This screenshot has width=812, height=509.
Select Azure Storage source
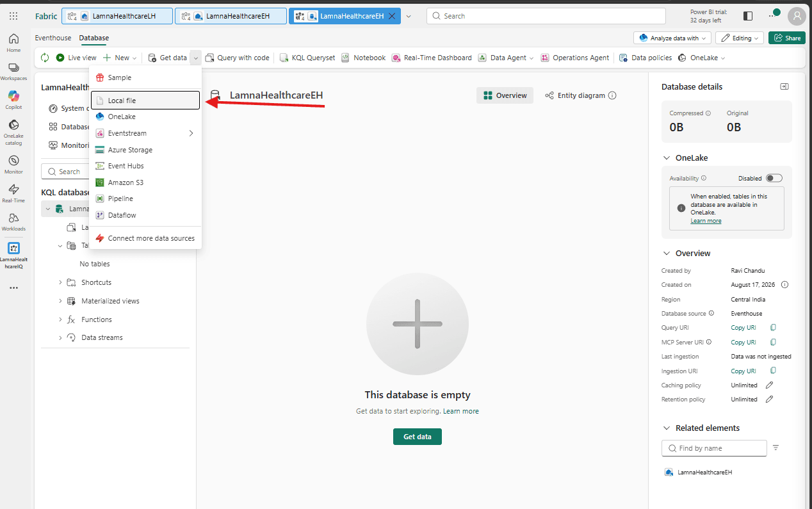pos(145,150)
